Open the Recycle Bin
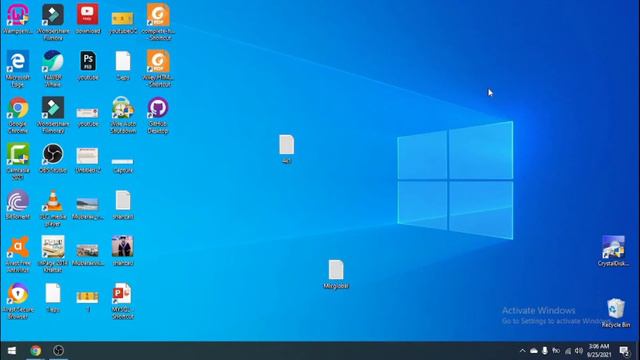The width and height of the screenshot is (640, 360). pyautogui.click(x=616, y=313)
